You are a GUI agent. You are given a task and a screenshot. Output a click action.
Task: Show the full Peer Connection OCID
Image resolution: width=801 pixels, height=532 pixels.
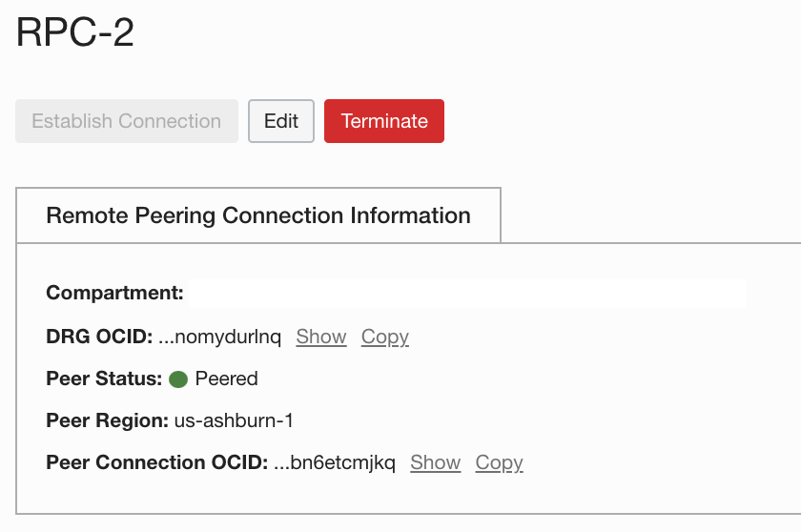click(436, 462)
